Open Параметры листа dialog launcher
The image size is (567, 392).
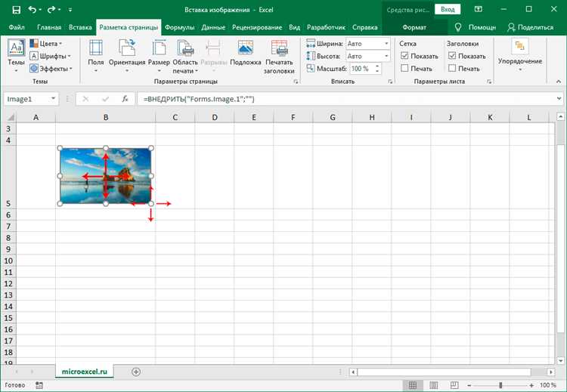tap(489, 82)
